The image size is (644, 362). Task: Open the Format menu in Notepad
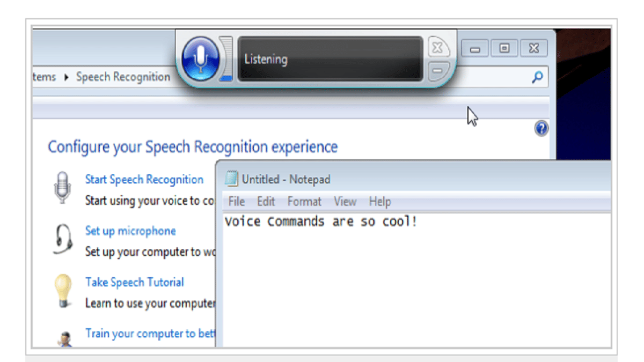304,202
